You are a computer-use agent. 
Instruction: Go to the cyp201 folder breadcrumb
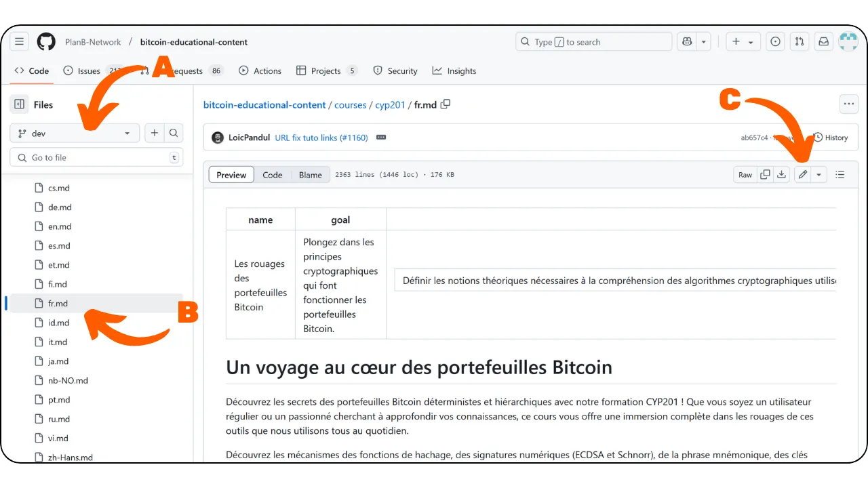(x=390, y=105)
